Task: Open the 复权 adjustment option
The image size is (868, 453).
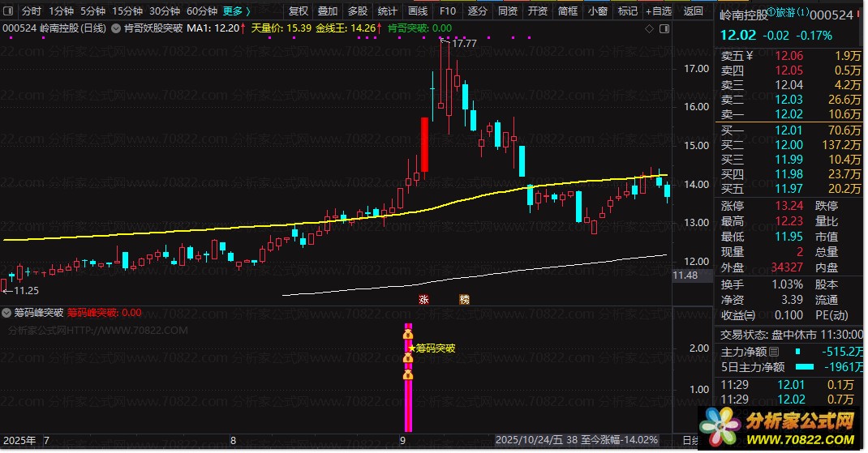Action: tap(298, 11)
